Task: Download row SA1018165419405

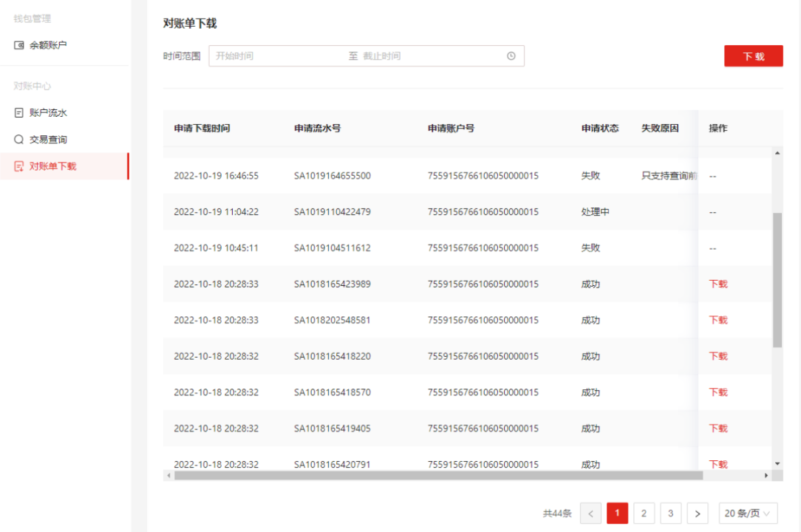Action: tap(718, 429)
